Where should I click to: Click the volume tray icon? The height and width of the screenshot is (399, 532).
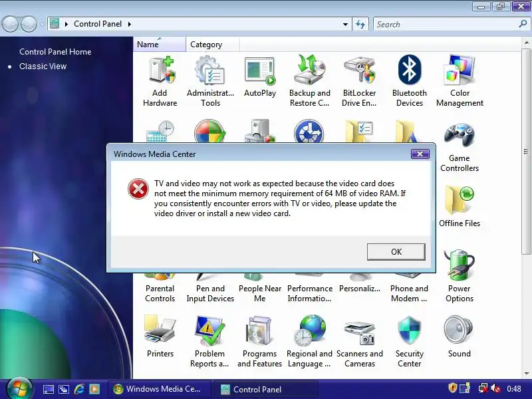coord(495,388)
